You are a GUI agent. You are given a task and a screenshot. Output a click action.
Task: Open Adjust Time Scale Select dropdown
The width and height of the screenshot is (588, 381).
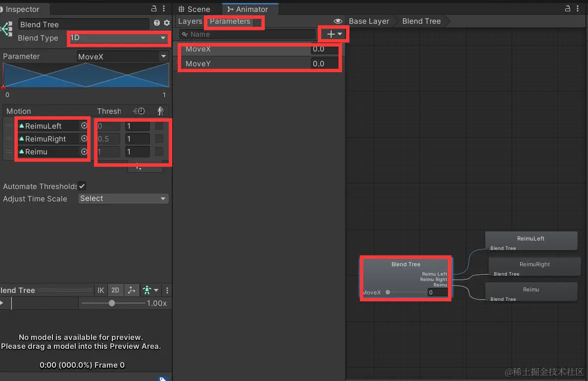[123, 198]
